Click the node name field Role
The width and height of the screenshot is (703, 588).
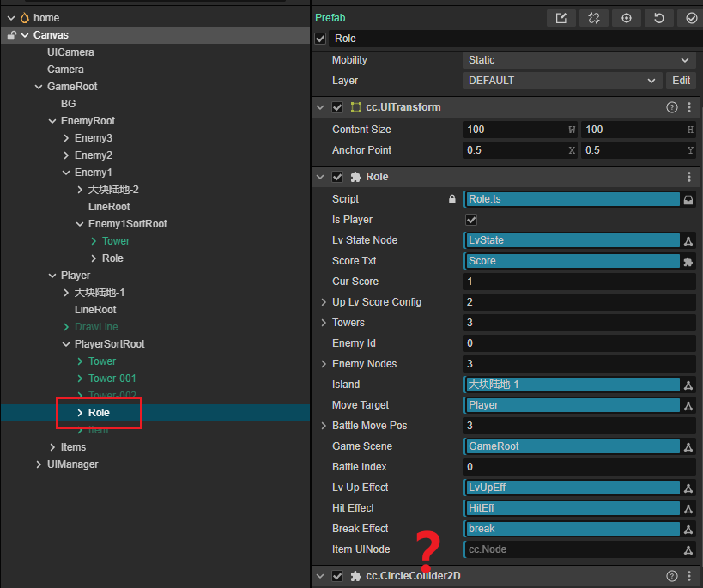pos(516,39)
